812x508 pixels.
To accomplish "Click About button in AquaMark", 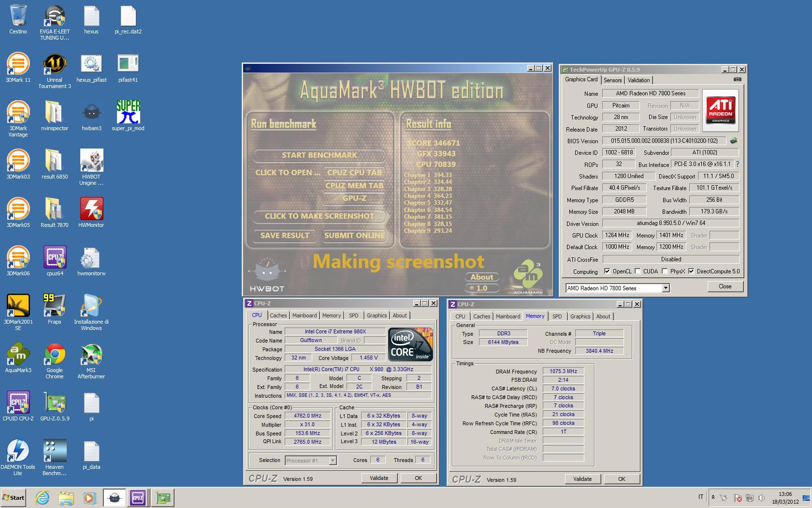I will coord(482,277).
